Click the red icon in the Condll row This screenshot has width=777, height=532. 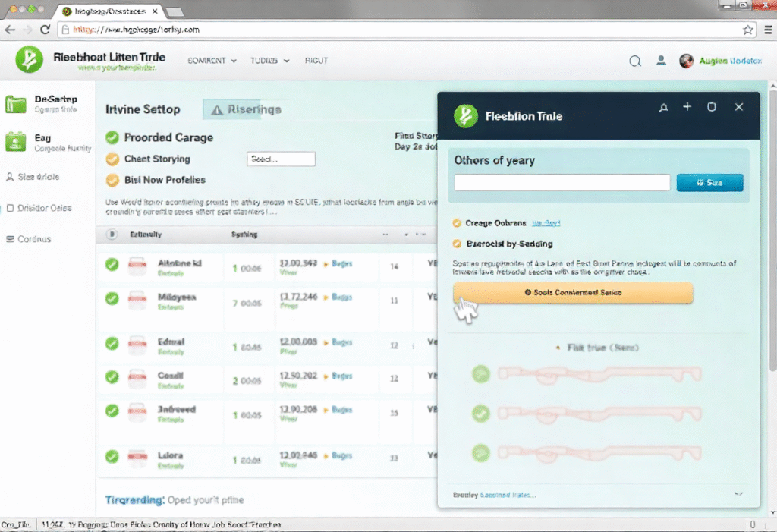137,378
